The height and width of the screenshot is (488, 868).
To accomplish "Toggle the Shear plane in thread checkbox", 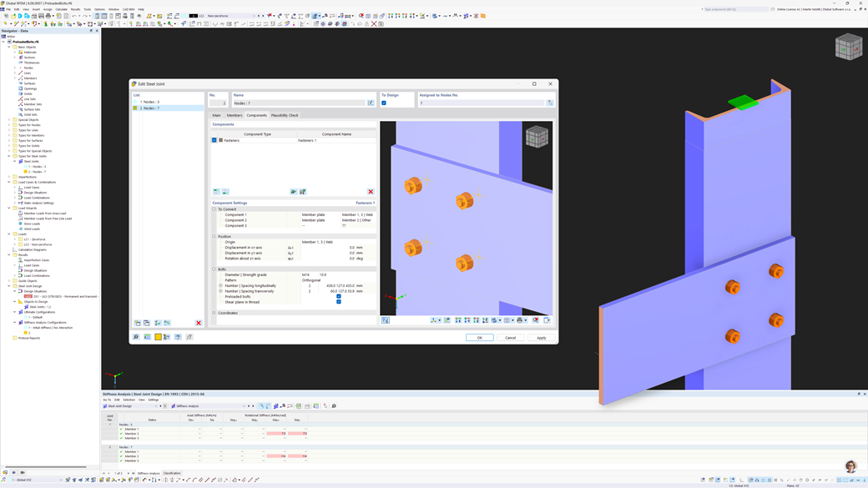I will [339, 302].
